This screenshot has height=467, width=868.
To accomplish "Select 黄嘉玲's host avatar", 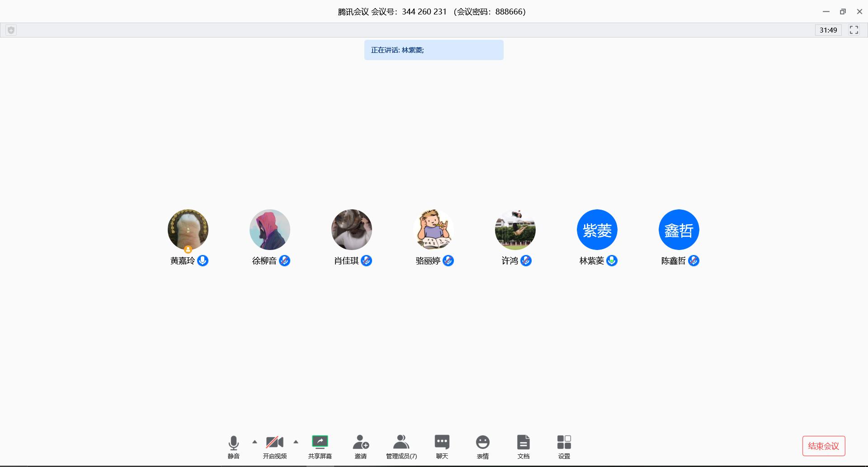I will [x=188, y=230].
